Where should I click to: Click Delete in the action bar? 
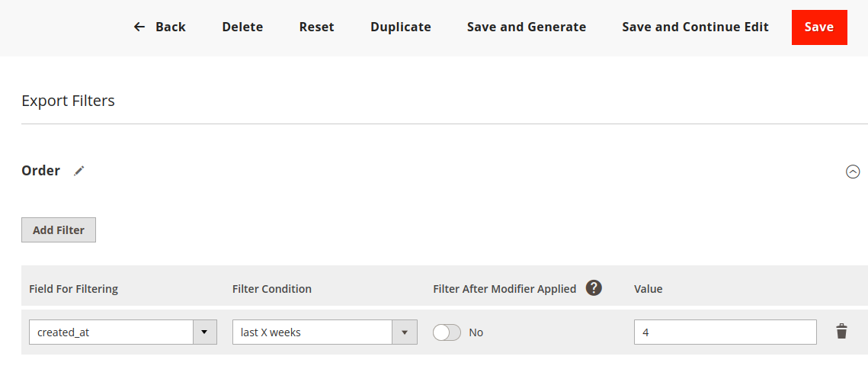pyautogui.click(x=242, y=27)
